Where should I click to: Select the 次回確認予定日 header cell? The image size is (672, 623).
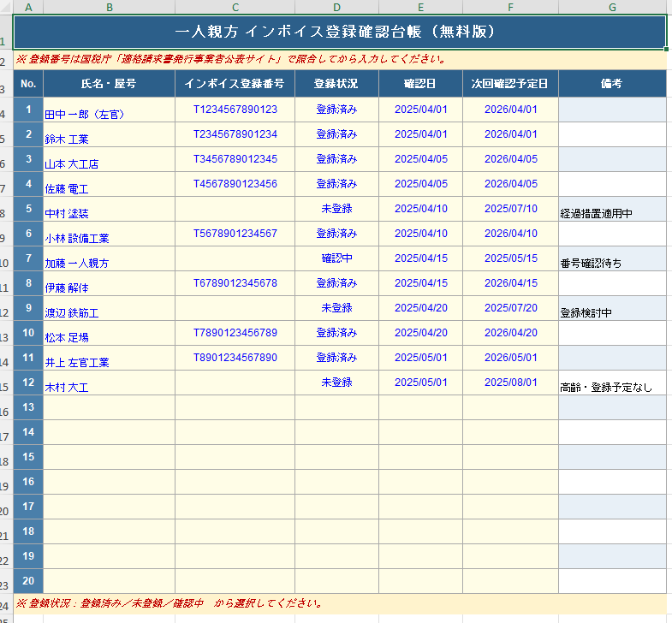(511, 84)
